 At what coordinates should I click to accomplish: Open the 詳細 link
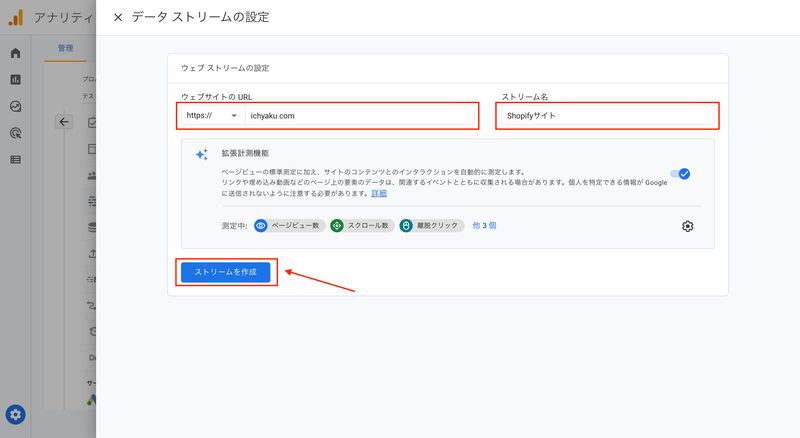[x=379, y=193]
